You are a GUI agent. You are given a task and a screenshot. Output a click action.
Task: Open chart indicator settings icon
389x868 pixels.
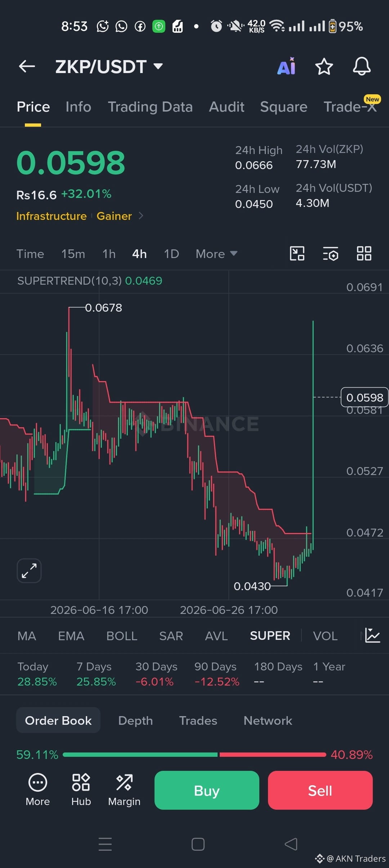331,253
